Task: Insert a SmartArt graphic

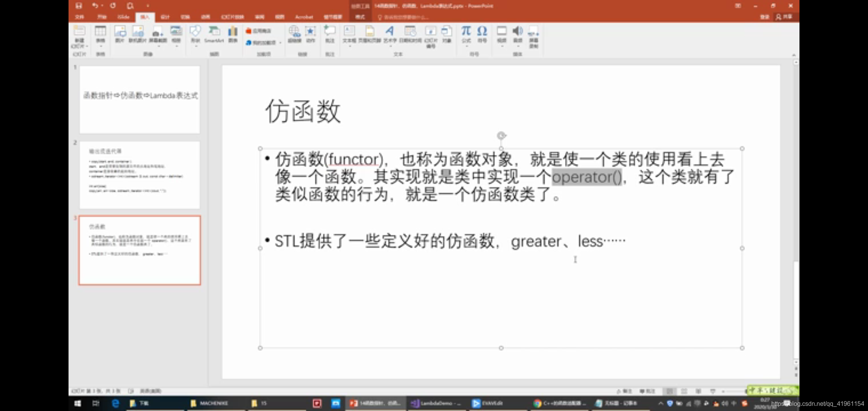Action: pos(214,34)
